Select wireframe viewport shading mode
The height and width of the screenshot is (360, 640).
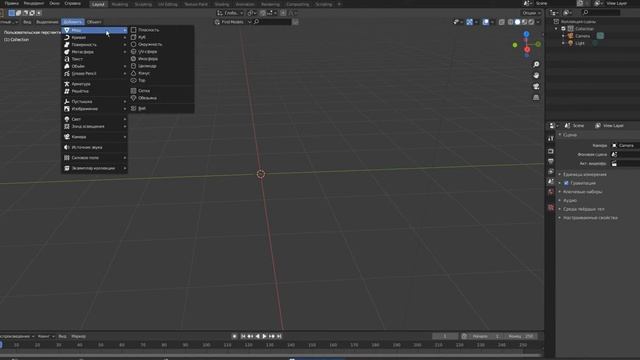tap(511, 22)
